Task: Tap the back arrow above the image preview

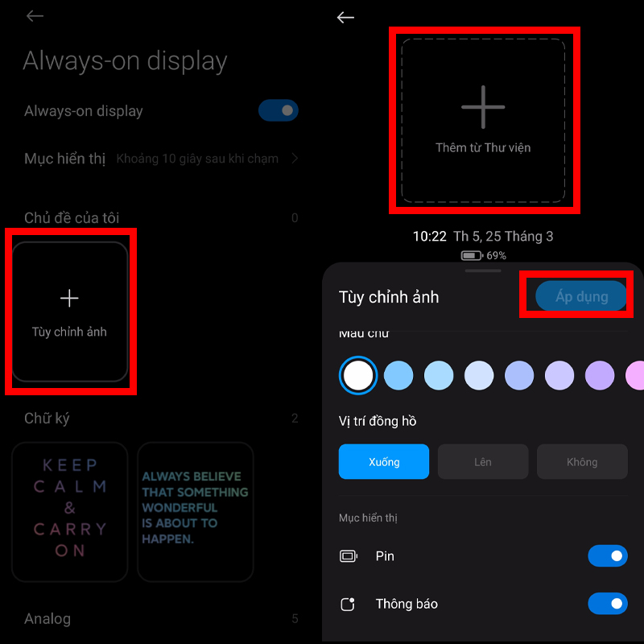Action: coord(345,17)
